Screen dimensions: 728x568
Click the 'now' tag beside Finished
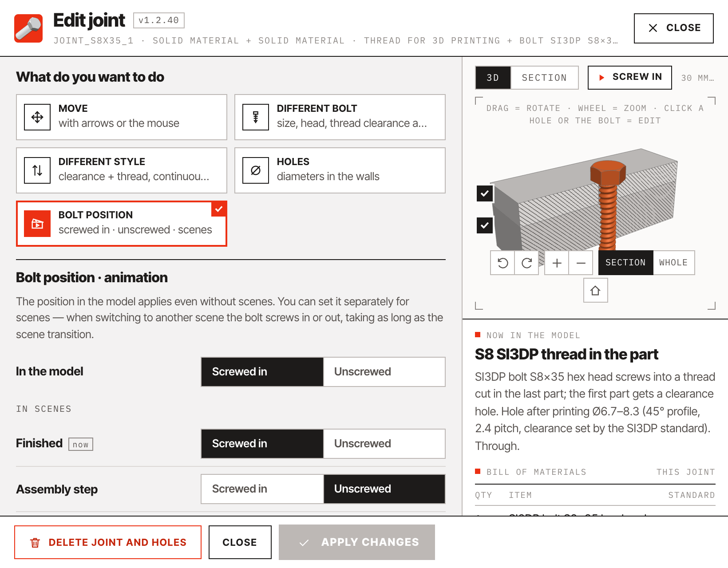(x=81, y=444)
